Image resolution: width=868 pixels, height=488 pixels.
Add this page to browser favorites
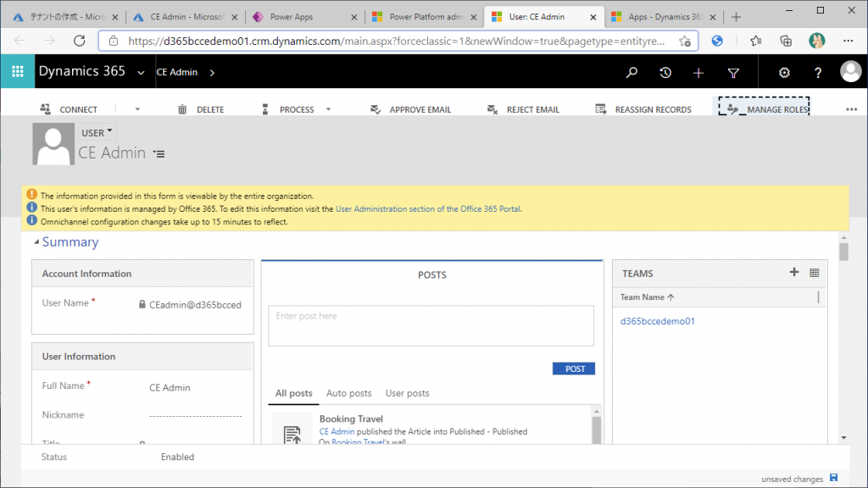pos(685,41)
